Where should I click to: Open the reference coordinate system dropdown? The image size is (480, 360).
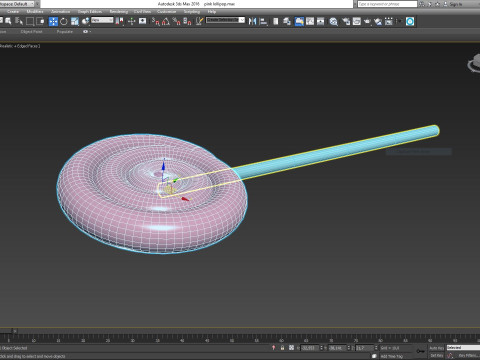102,20
